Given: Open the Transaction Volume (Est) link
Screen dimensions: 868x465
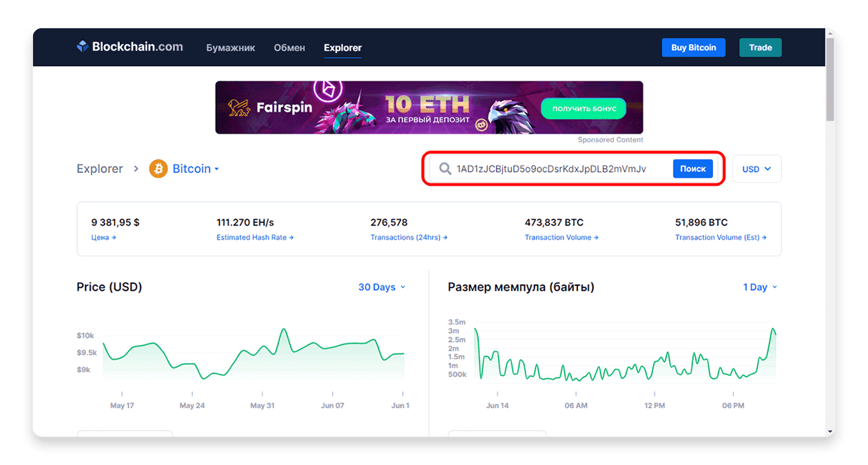Looking at the screenshot, I should [721, 237].
